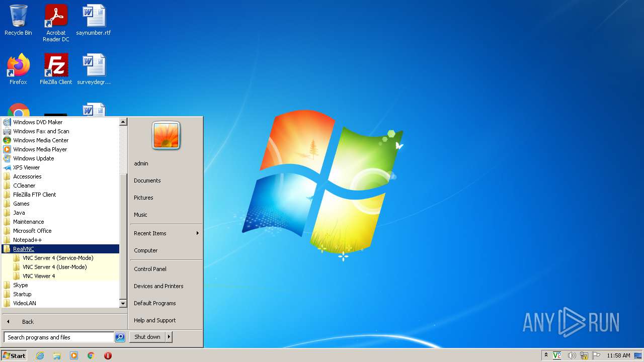The height and width of the screenshot is (362, 644).
Task: Launch Windows Media Center
Action: click(x=60, y=140)
